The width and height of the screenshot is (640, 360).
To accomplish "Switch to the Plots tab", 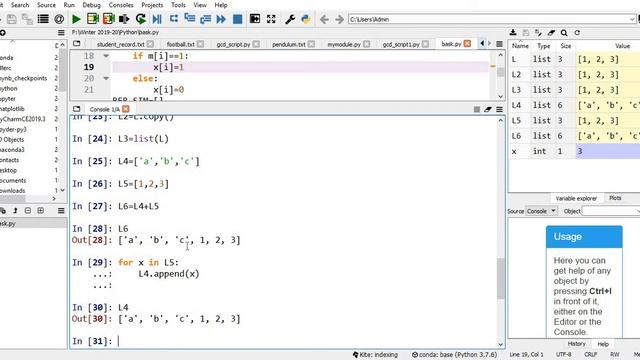I will pos(615,198).
